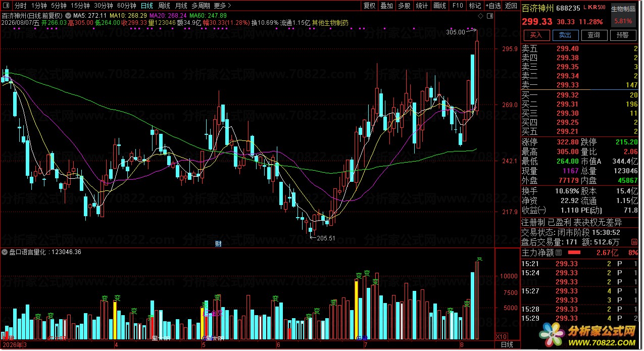Open the 画线 drawing tools
The image size is (644, 351).
pyautogui.click(x=440, y=6)
